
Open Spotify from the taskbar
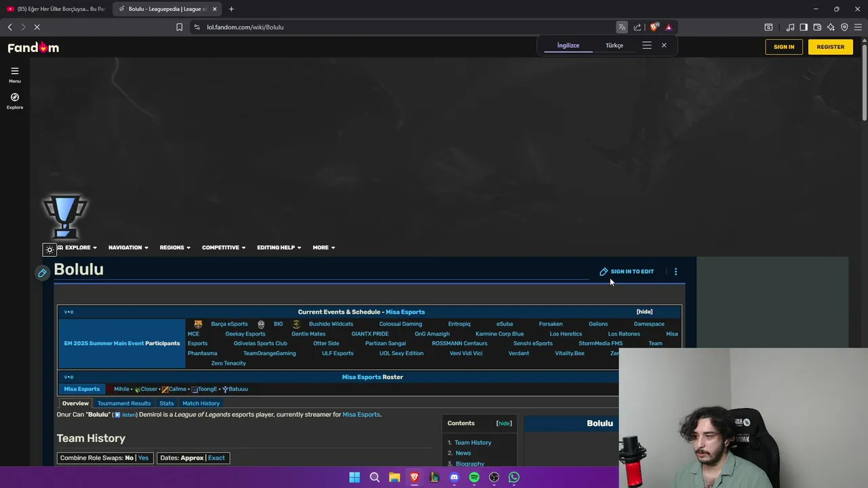[x=474, y=477]
